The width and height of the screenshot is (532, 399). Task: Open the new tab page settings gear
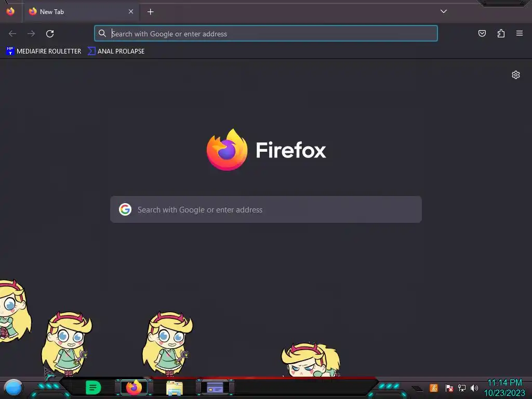click(x=516, y=75)
